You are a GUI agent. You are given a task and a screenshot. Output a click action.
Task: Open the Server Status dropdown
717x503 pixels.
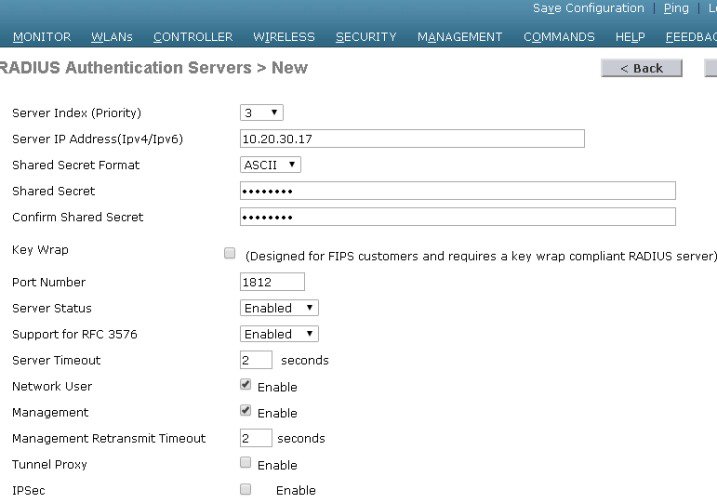point(279,308)
